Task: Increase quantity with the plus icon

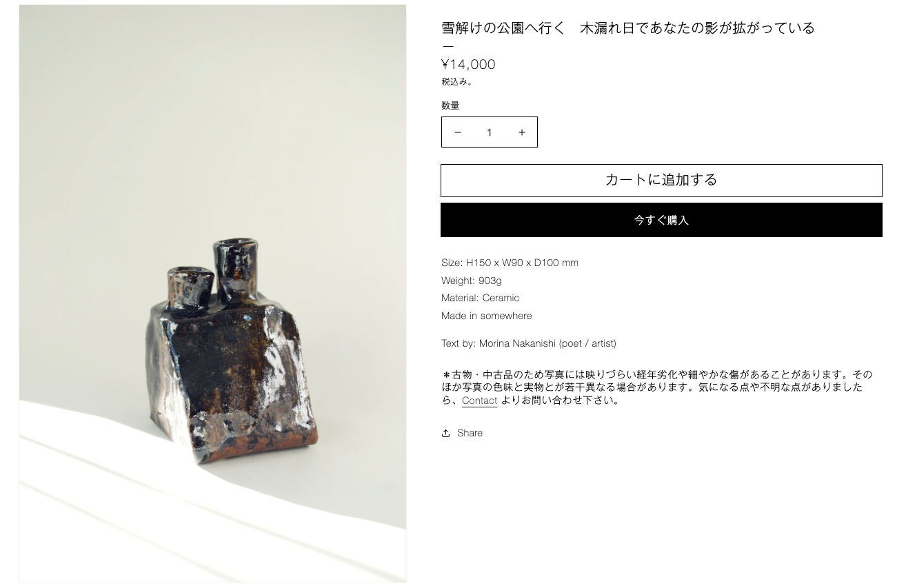Action: point(522,132)
